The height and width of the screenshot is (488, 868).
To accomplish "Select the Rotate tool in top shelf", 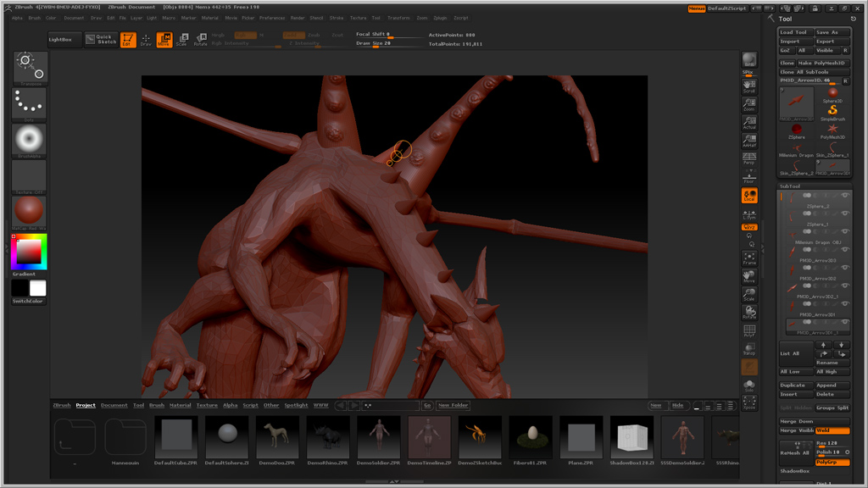I will click(200, 40).
